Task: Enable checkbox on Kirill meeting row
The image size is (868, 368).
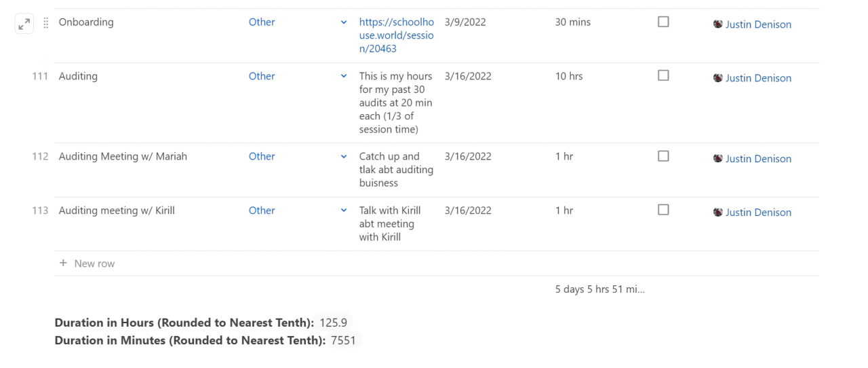Action: tap(663, 210)
